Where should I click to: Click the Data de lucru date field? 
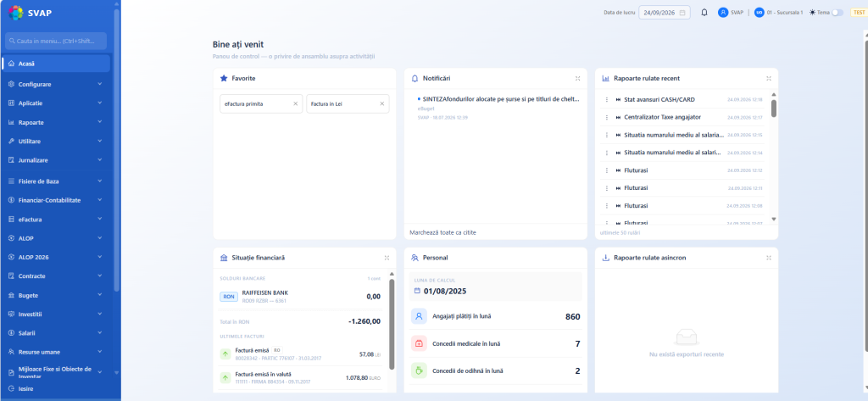point(665,12)
